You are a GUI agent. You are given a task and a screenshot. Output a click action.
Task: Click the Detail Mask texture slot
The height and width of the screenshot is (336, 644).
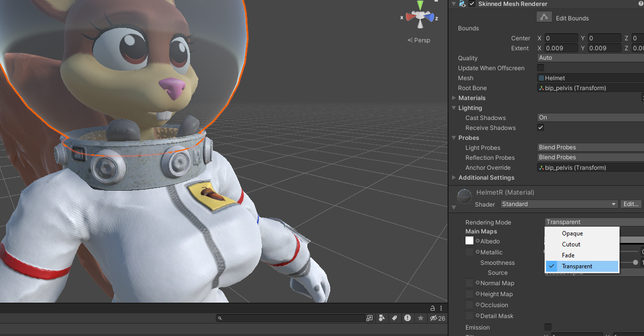(x=469, y=316)
